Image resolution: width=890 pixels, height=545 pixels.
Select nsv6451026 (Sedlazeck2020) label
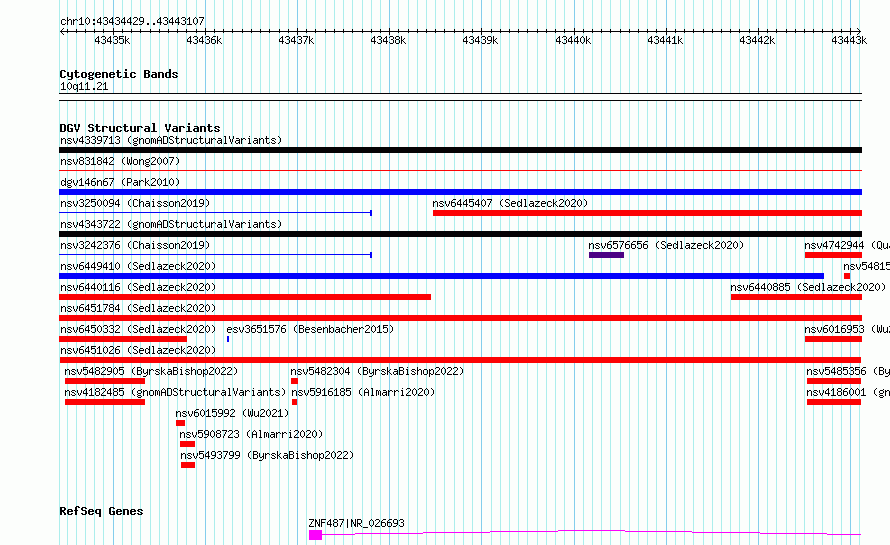(138, 350)
